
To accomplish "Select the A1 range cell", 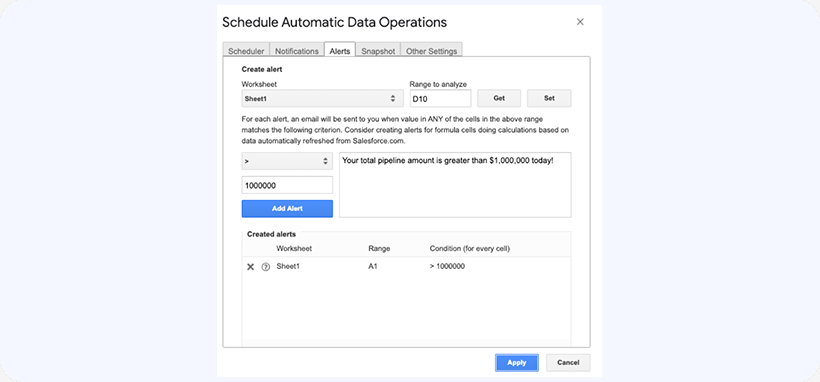I will pos(373,266).
